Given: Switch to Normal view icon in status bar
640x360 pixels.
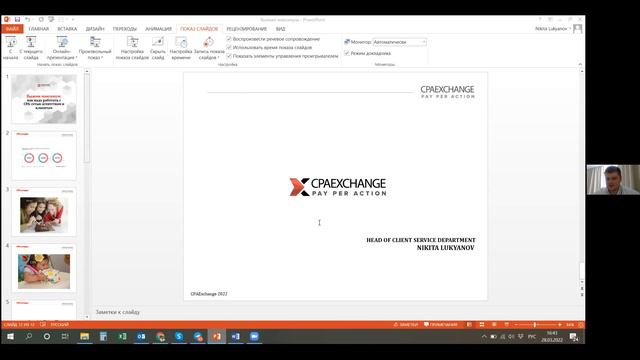Looking at the screenshot, I should tap(469, 324).
